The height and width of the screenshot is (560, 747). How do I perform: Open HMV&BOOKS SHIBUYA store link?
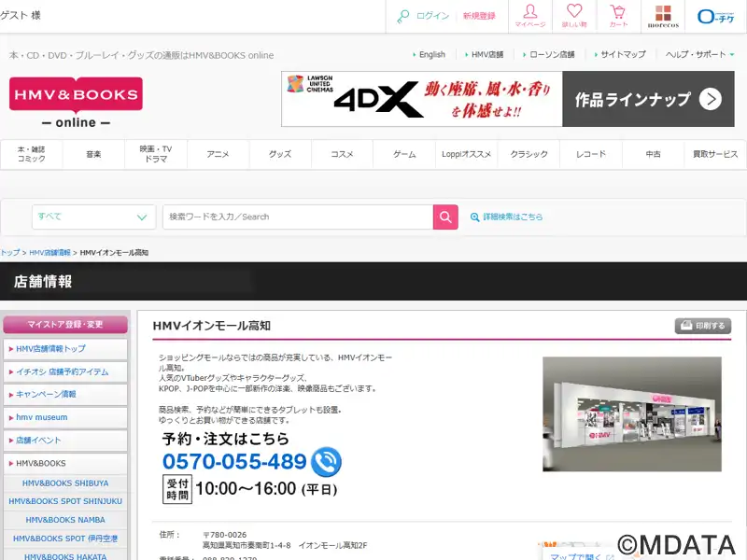point(66,483)
